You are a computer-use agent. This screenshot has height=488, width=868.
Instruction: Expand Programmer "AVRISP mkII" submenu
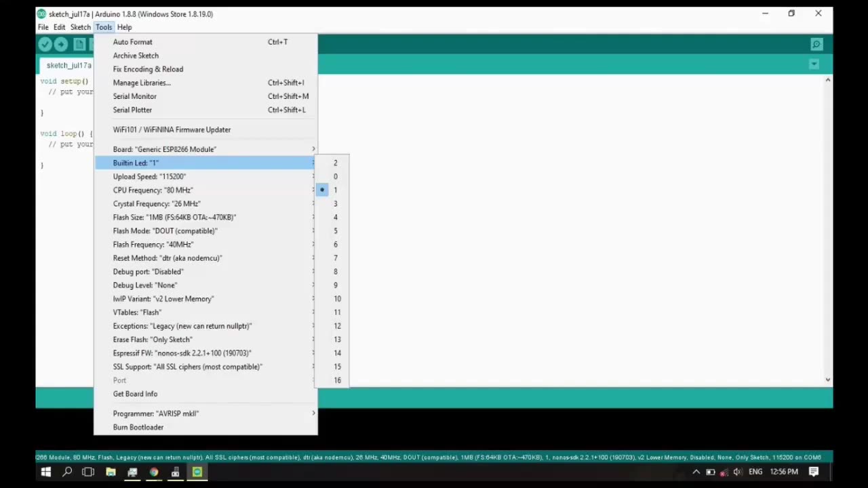[205, 413]
